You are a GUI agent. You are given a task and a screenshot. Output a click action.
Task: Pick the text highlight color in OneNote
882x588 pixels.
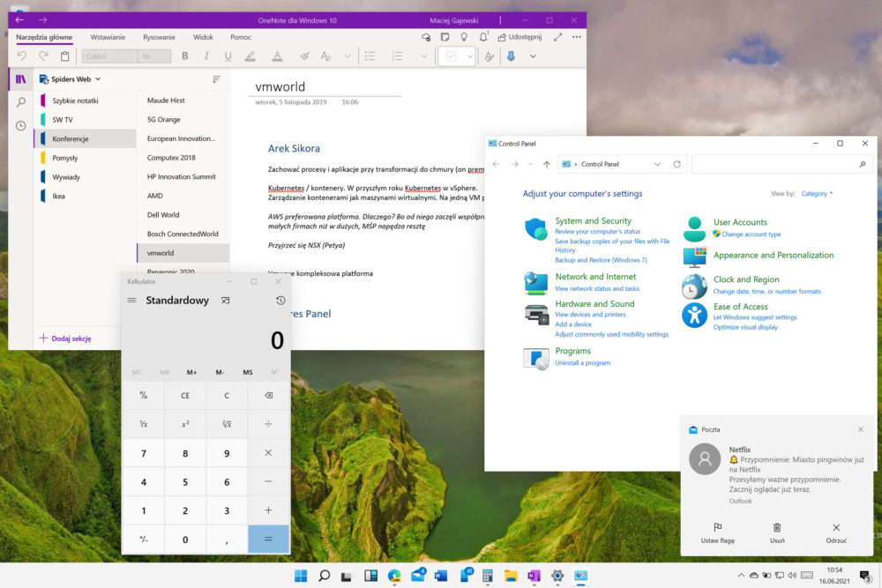pyautogui.click(x=250, y=56)
